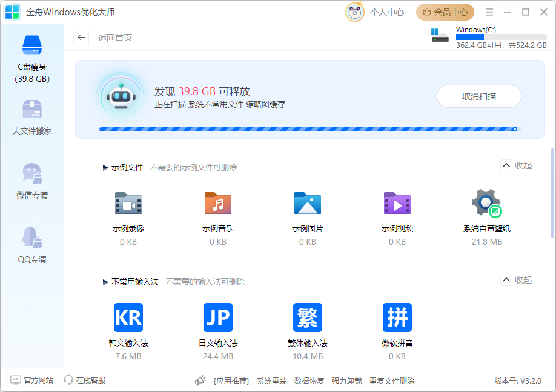Open the 会员中心 page

pyautogui.click(x=445, y=12)
